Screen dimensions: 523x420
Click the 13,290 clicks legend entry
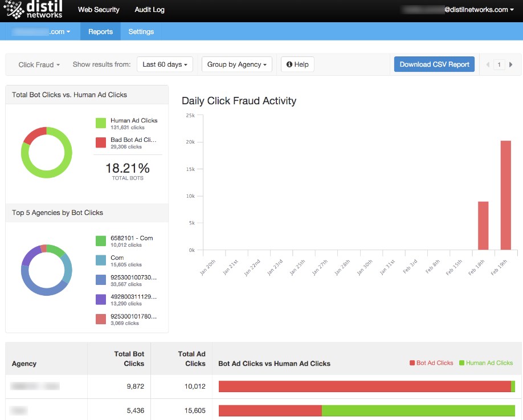(126, 304)
